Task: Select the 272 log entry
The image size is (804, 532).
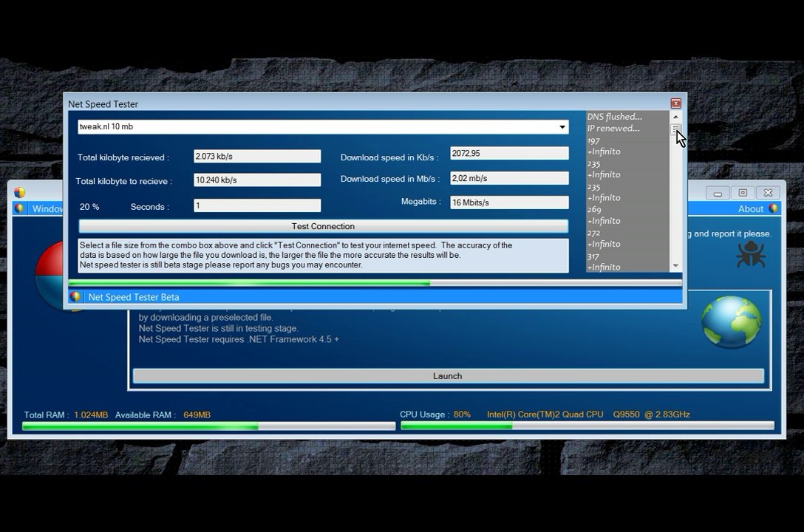Action: (593, 233)
